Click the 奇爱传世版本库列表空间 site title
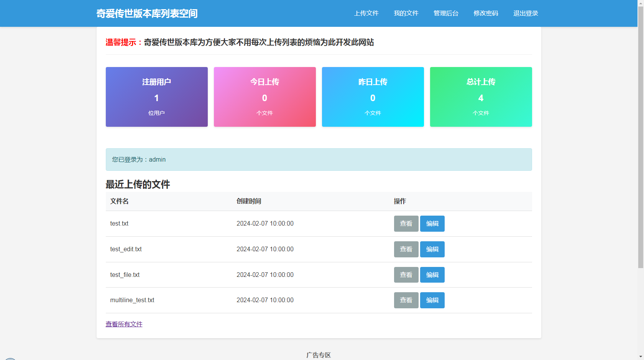This screenshot has height=360, width=644. (147, 13)
